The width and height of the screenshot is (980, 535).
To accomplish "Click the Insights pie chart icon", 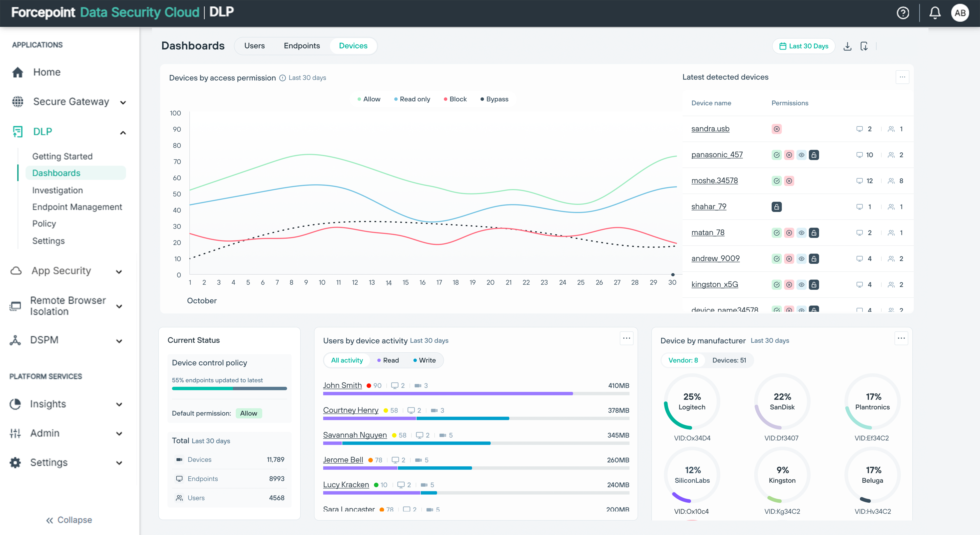I will 15,404.
